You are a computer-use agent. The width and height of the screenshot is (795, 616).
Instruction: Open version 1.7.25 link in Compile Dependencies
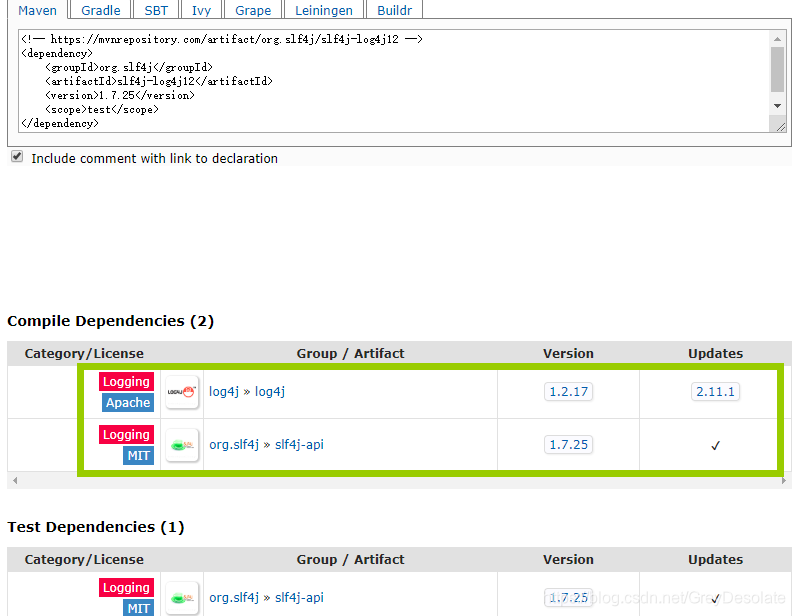[568, 445]
